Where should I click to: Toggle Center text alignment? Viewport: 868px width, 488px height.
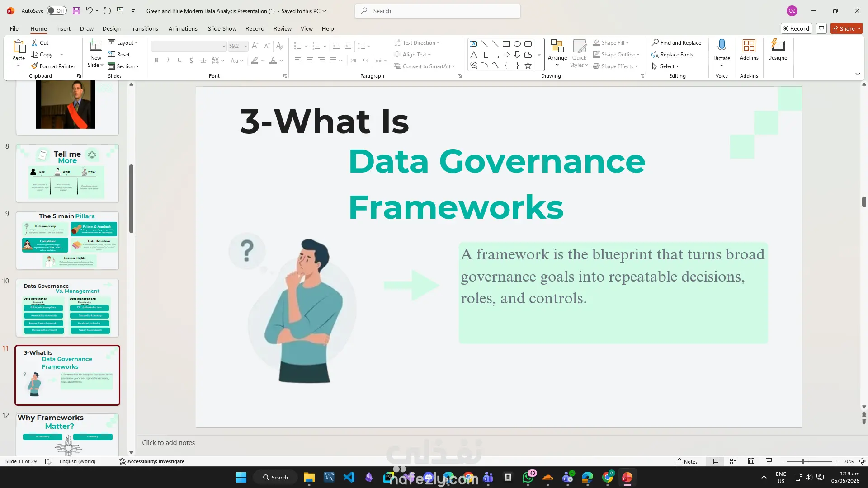point(310,61)
